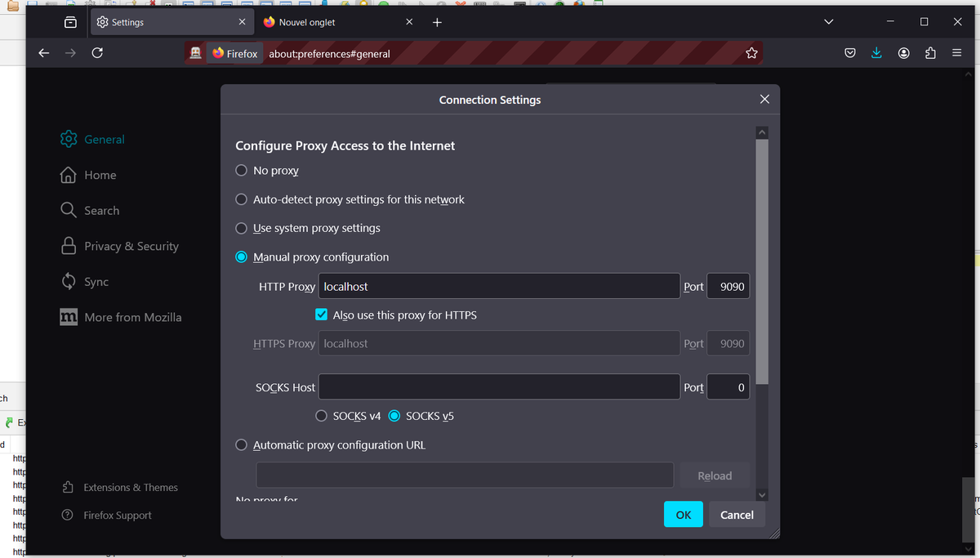
Task: Close the Connection Settings dialog
Action: [764, 99]
